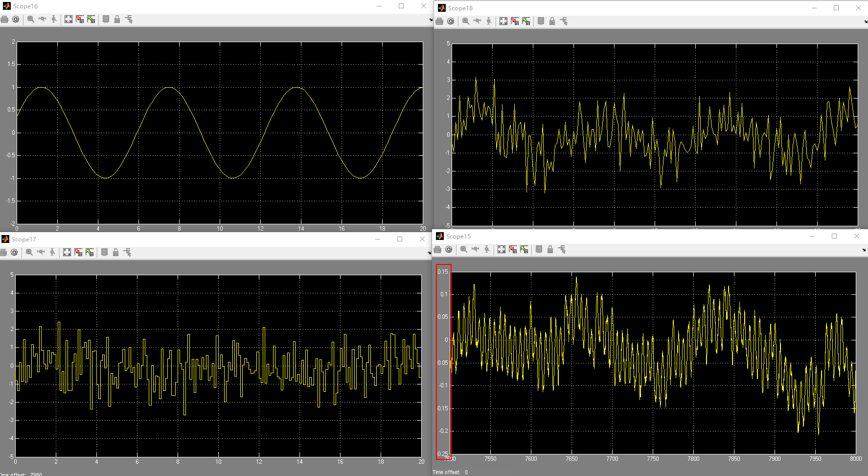The image size is (868, 476).
Task: Select the Zoom tool in Scope16
Action: click(x=31, y=19)
